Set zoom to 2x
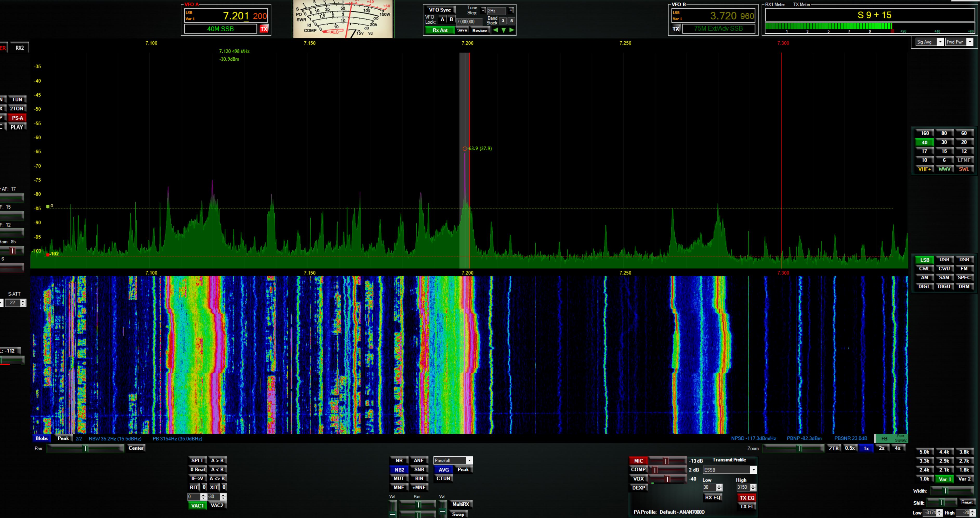This screenshot has height=518, width=980. pos(882,448)
